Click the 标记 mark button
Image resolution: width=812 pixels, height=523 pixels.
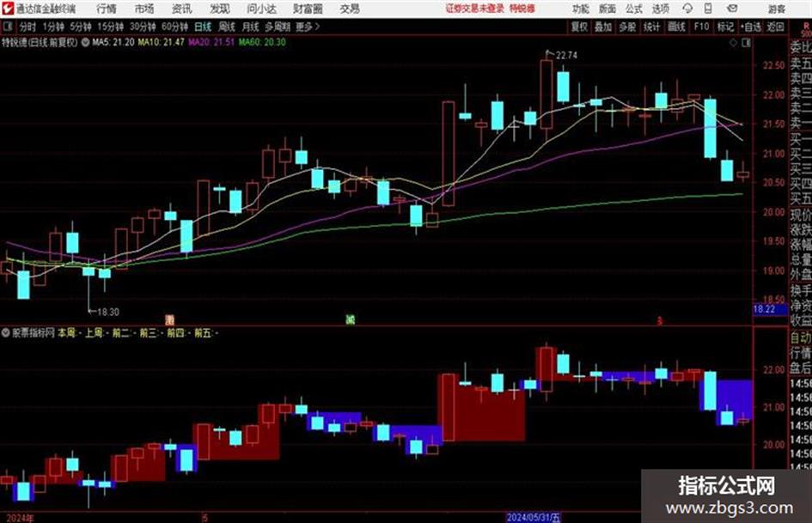725,27
